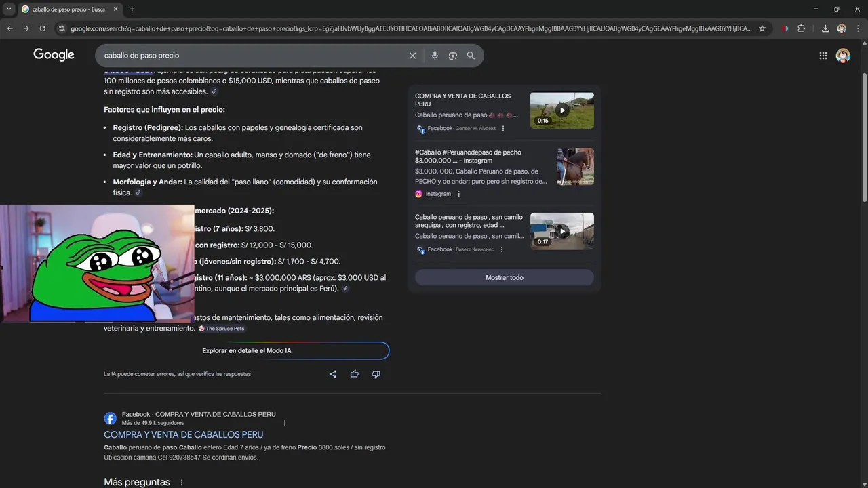Open the downloads icon in toolbar
This screenshot has height=488, width=868.
tap(825, 28)
